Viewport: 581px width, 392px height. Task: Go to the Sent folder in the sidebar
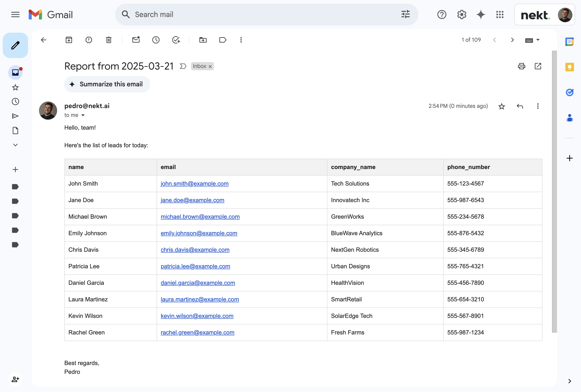pyautogui.click(x=15, y=116)
